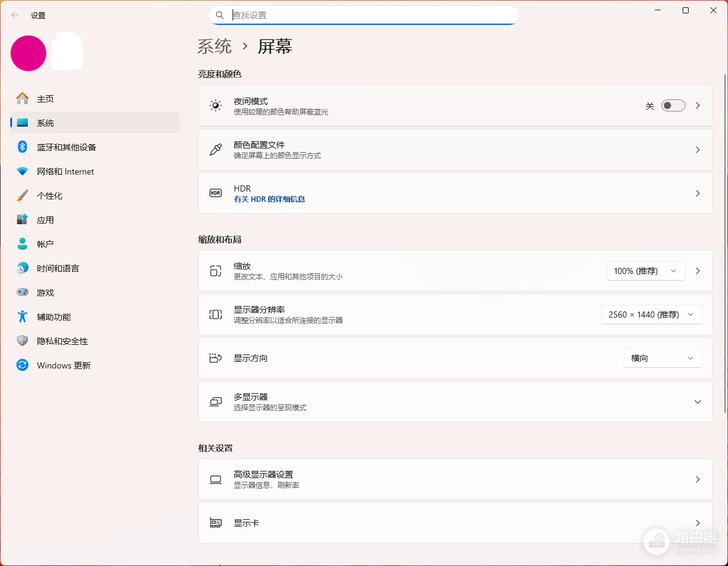Click the Display orientation (显示方向) icon
Image resolution: width=728 pixels, height=566 pixels.
tap(216, 358)
